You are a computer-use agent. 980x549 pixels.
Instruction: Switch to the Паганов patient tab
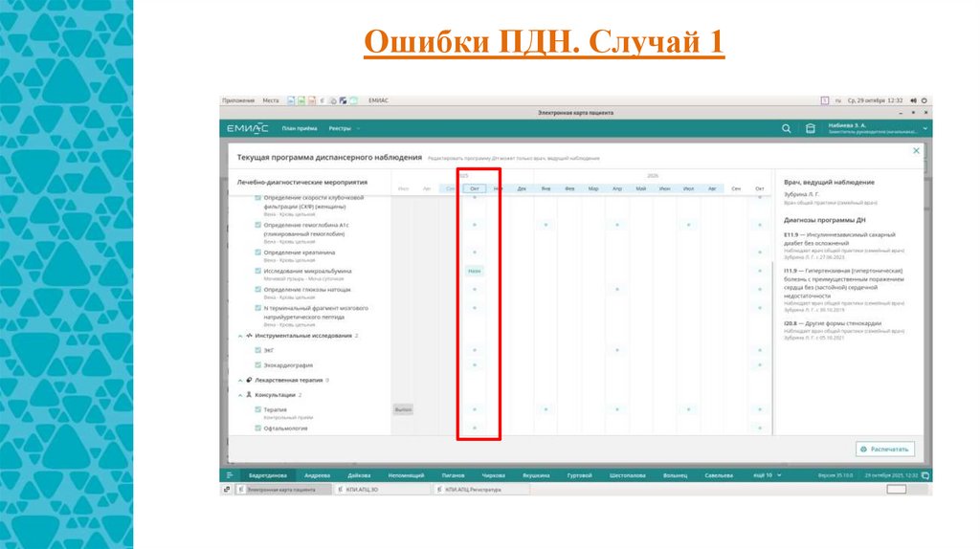pyautogui.click(x=453, y=475)
